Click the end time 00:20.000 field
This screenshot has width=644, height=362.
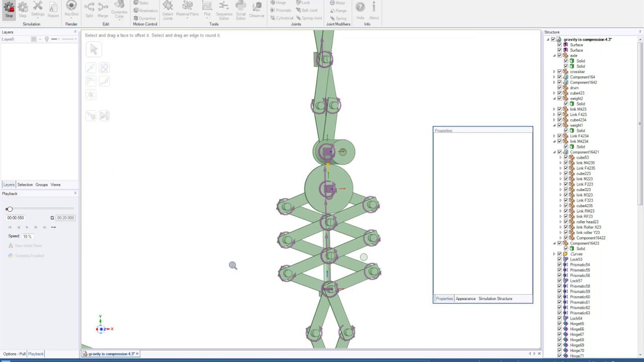point(65,218)
